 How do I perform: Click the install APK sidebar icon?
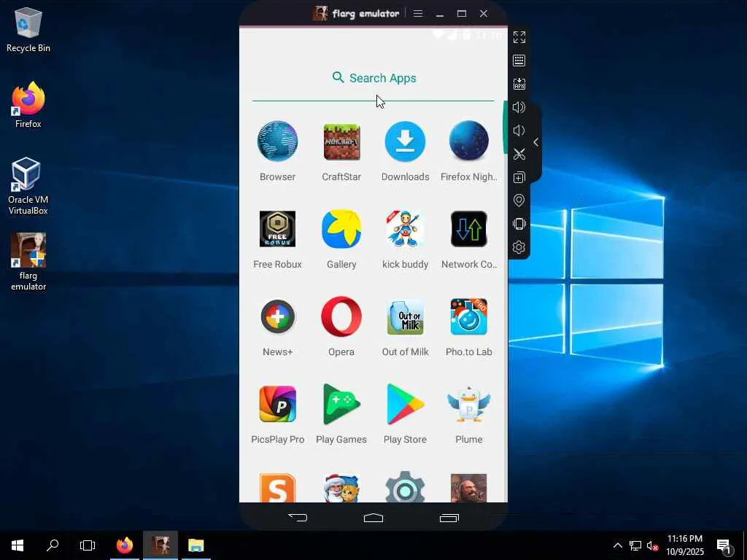pyautogui.click(x=519, y=84)
